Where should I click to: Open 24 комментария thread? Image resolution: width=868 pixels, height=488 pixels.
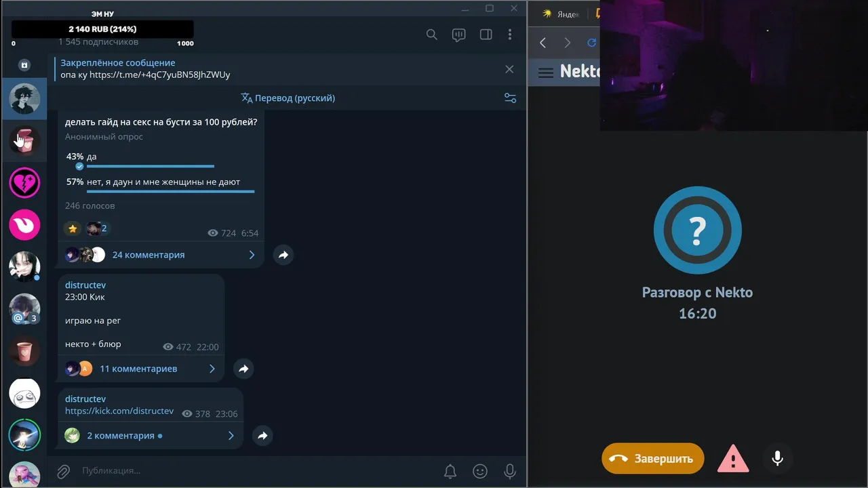tap(161, 255)
